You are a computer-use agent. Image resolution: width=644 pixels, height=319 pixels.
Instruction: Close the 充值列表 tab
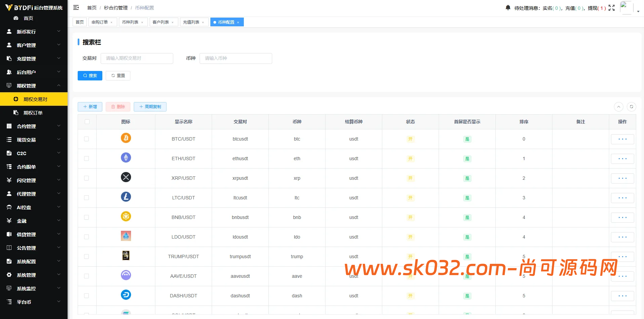pos(203,22)
